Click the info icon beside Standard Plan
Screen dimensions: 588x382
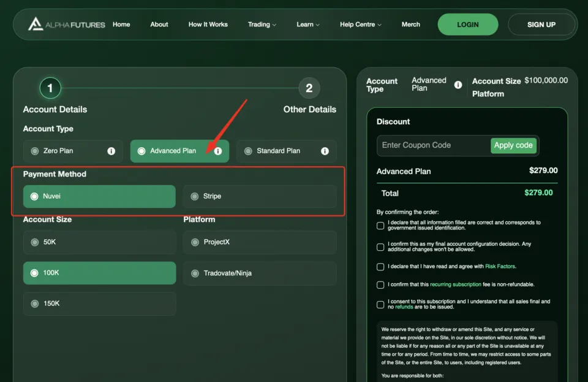[324, 151]
